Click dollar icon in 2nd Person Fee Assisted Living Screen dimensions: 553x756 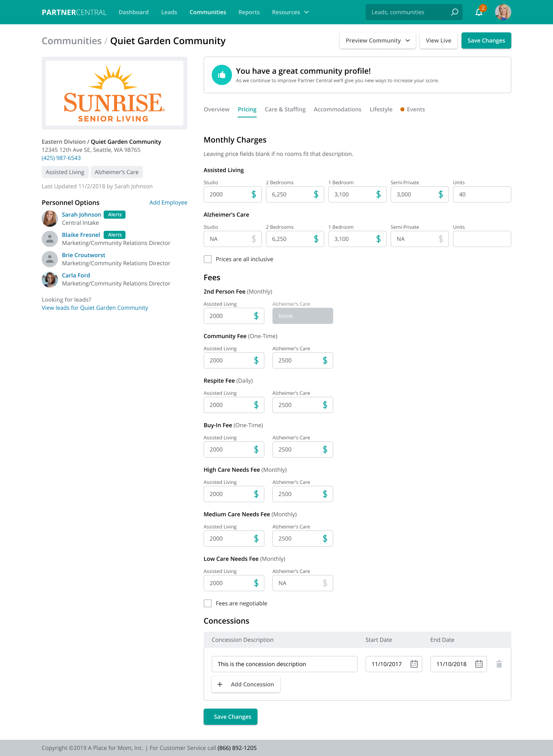[x=256, y=316]
